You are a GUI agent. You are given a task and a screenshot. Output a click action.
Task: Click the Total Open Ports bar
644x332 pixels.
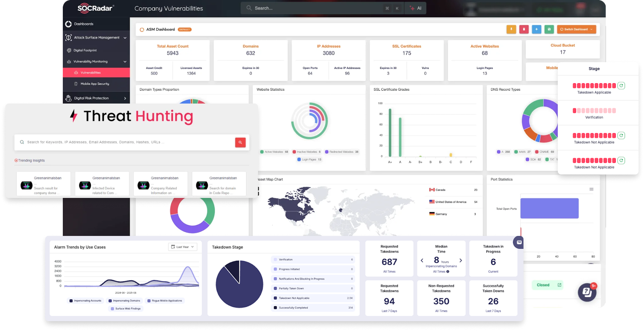pyautogui.click(x=549, y=208)
